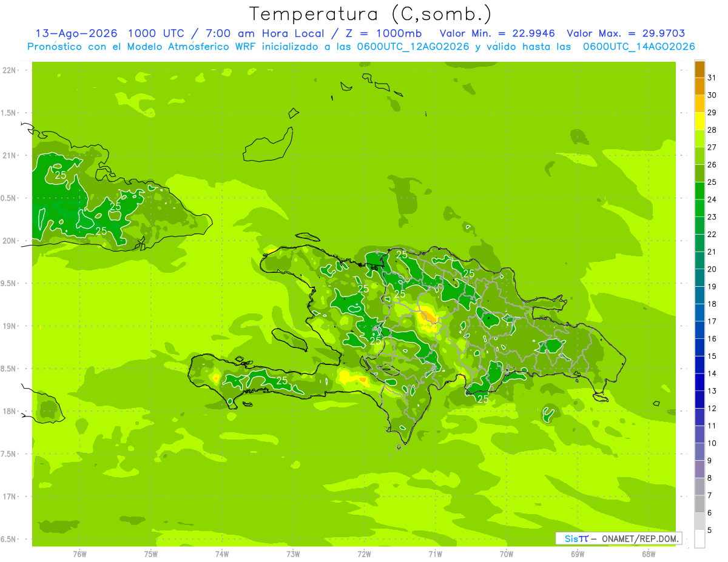The height and width of the screenshot is (562, 728).
Task: Click the color bar label '5'
Action: (x=710, y=530)
